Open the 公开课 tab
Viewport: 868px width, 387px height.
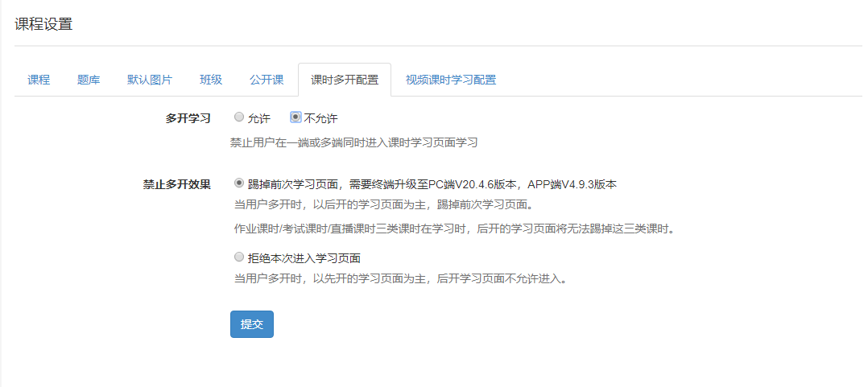click(x=267, y=80)
